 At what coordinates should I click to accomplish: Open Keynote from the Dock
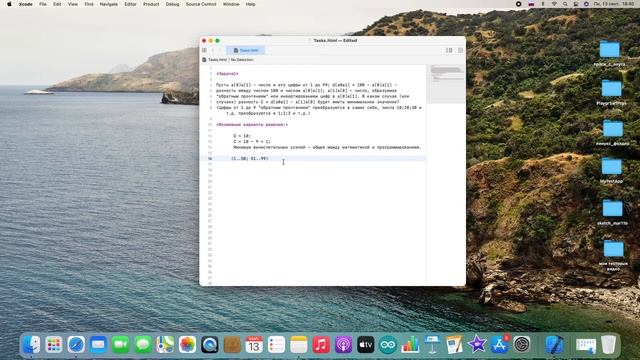coord(432,345)
